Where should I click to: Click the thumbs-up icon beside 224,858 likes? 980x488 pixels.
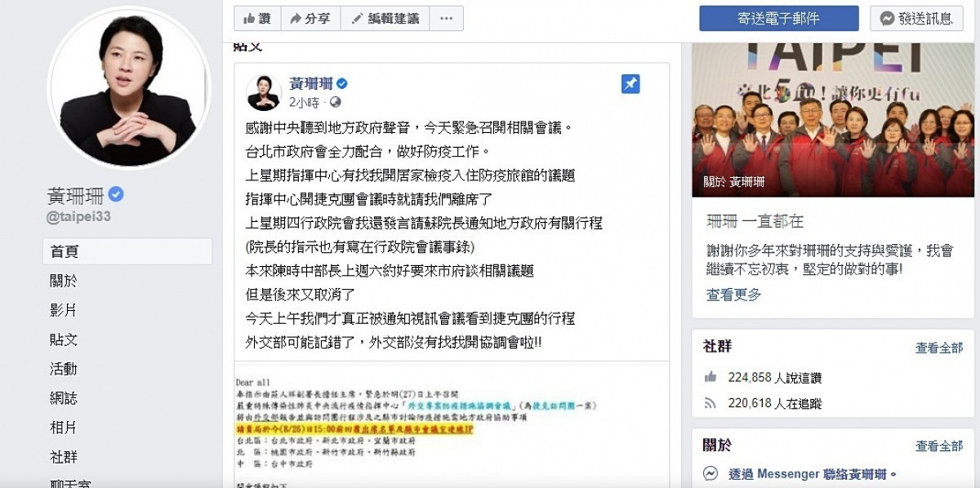710,377
